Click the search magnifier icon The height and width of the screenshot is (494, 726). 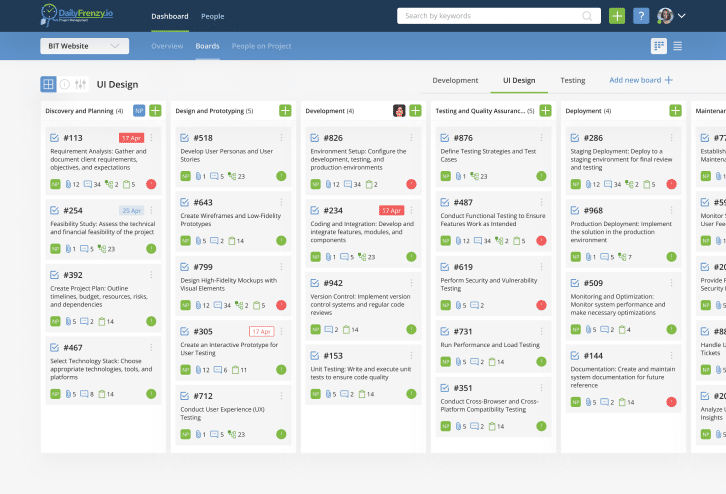[x=587, y=16]
